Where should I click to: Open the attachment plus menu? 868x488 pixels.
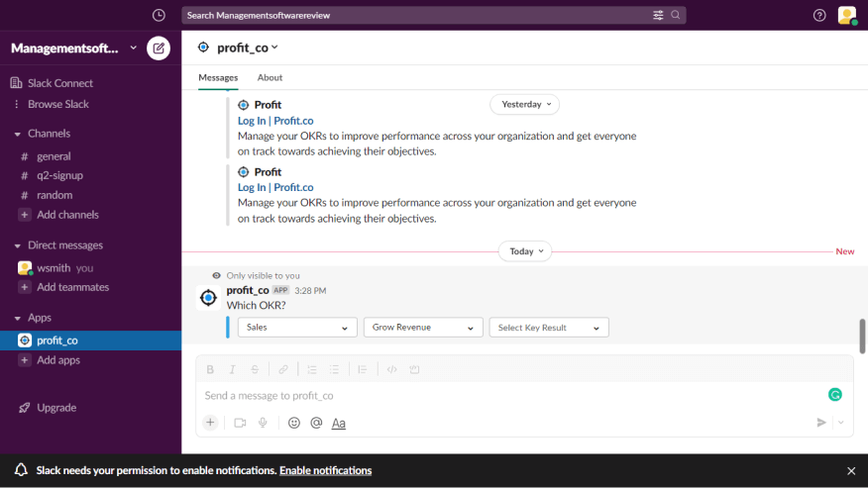(x=210, y=423)
